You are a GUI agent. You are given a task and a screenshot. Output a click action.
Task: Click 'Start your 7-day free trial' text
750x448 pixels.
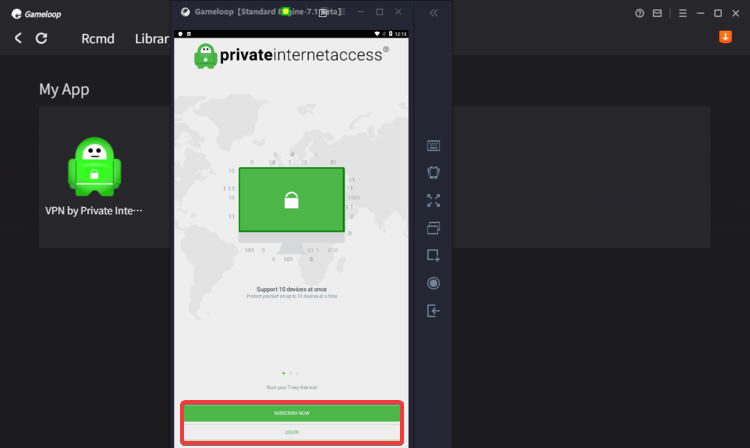pyautogui.click(x=292, y=387)
